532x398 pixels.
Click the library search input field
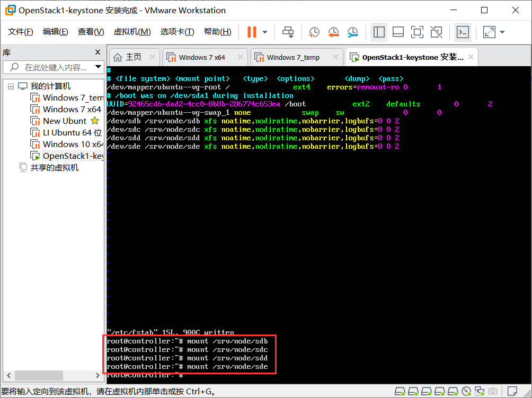[54, 67]
